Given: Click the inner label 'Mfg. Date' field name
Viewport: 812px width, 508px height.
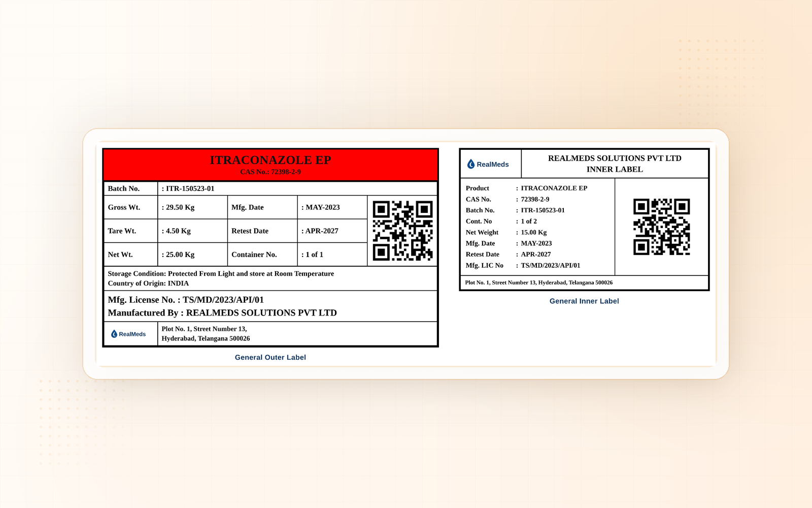Looking at the screenshot, I should pos(480,243).
